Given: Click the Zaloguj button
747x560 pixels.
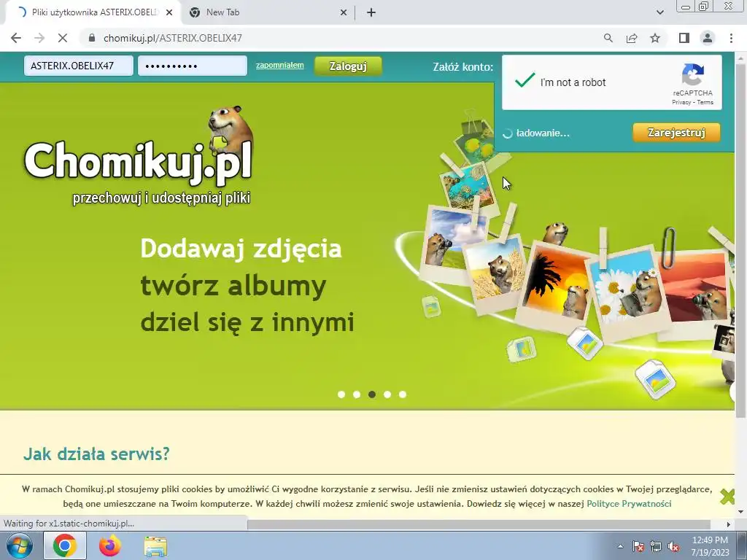Looking at the screenshot, I should pyautogui.click(x=348, y=66).
